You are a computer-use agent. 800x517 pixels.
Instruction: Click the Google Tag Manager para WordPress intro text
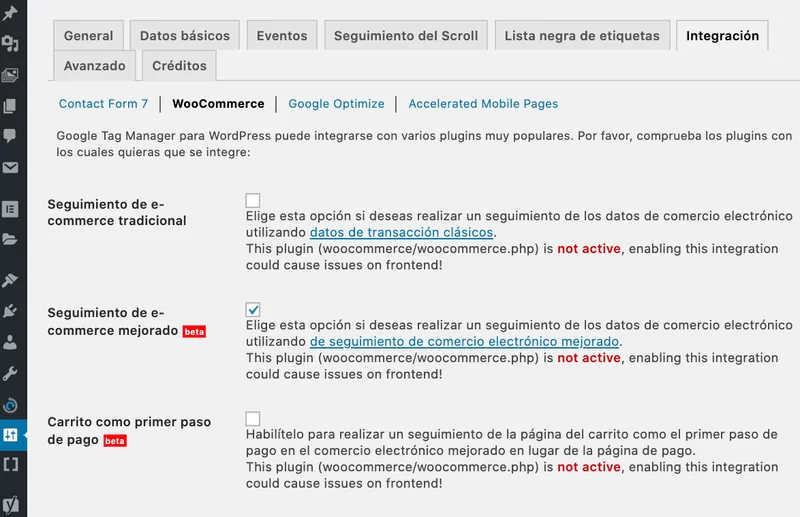pos(424,144)
